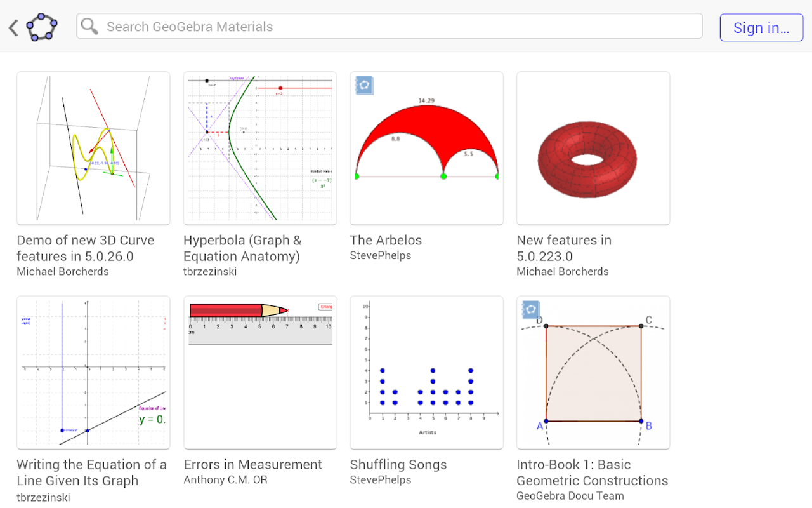Image resolution: width=812 pixels, height=508 pixels.
Task: Open the Hyperbola graph thumbnail
Action: pos(260,148)
